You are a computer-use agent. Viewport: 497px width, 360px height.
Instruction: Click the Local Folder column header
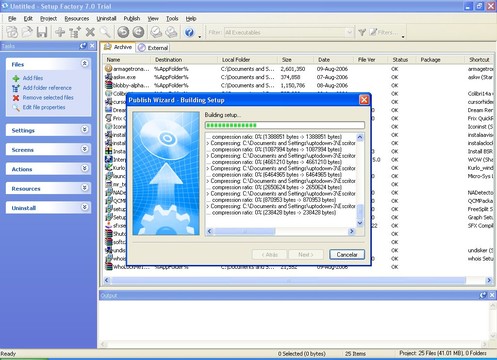coord(248,60)
